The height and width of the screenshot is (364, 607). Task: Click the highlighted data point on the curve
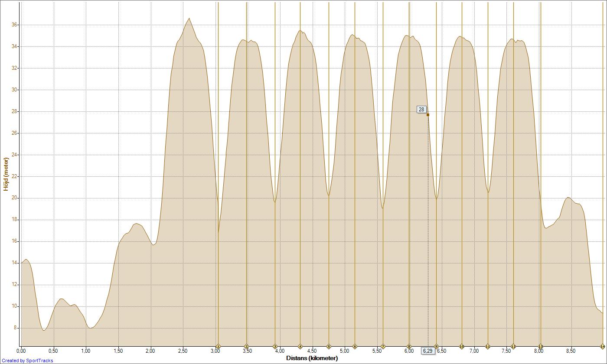(x=428, y=115)
